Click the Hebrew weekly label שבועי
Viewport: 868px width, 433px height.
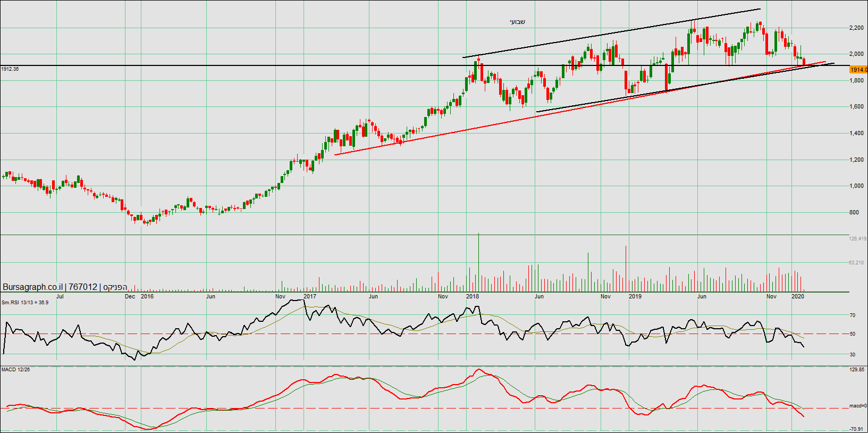click(x=517, y=22)
